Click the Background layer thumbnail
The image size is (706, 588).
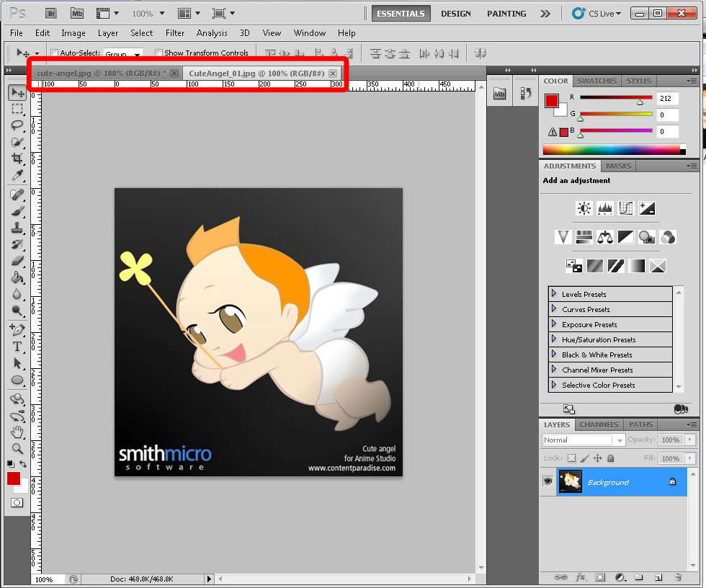[x=570, y=481]
